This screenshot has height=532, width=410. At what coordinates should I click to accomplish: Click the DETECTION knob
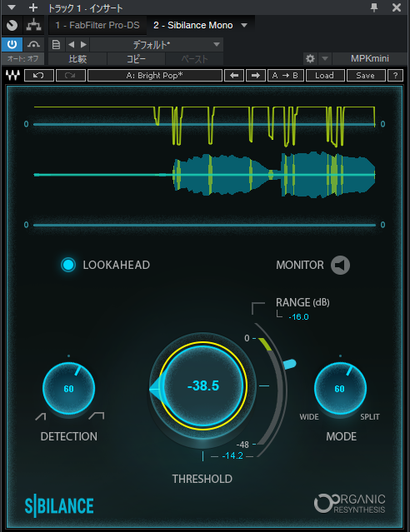68,388
